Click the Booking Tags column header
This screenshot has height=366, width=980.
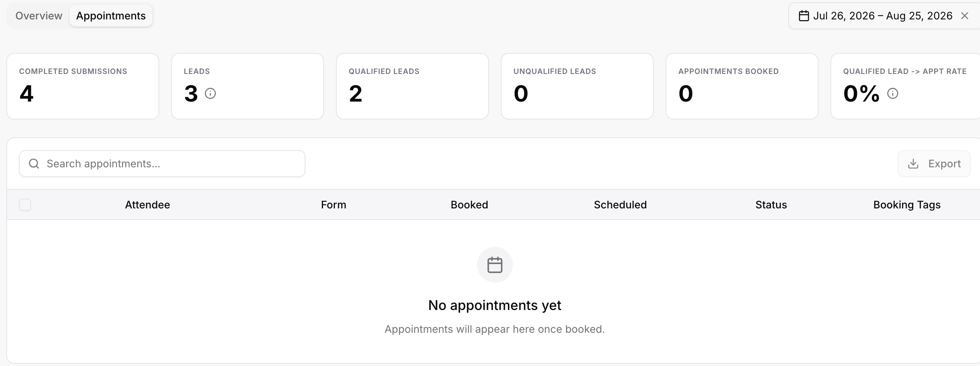[x=907, y=205]
